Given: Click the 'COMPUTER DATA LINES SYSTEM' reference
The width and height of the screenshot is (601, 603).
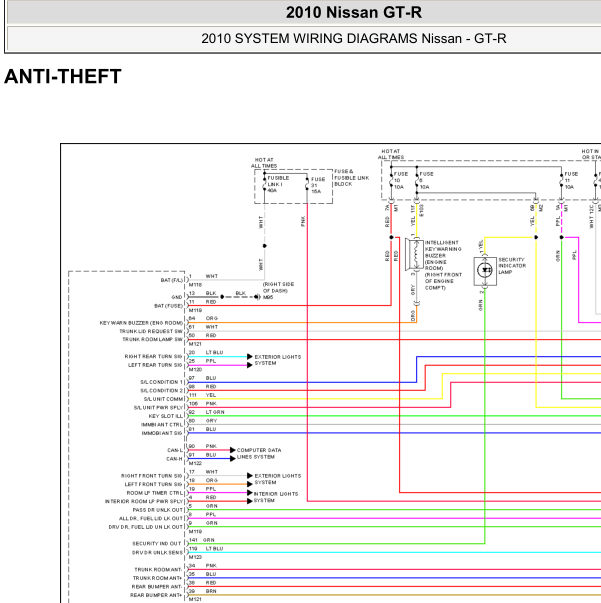Looking at the screenshot, I should pos(259,453).
